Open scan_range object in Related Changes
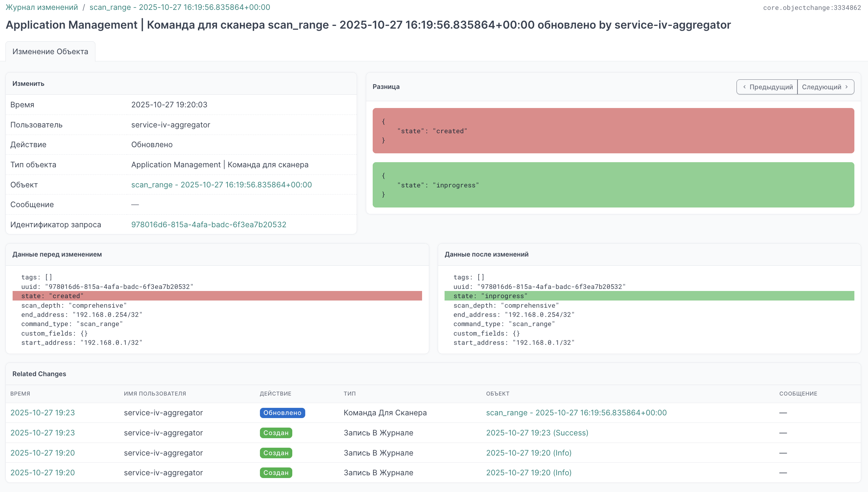 pyautogui.click(x=576, y=413)
